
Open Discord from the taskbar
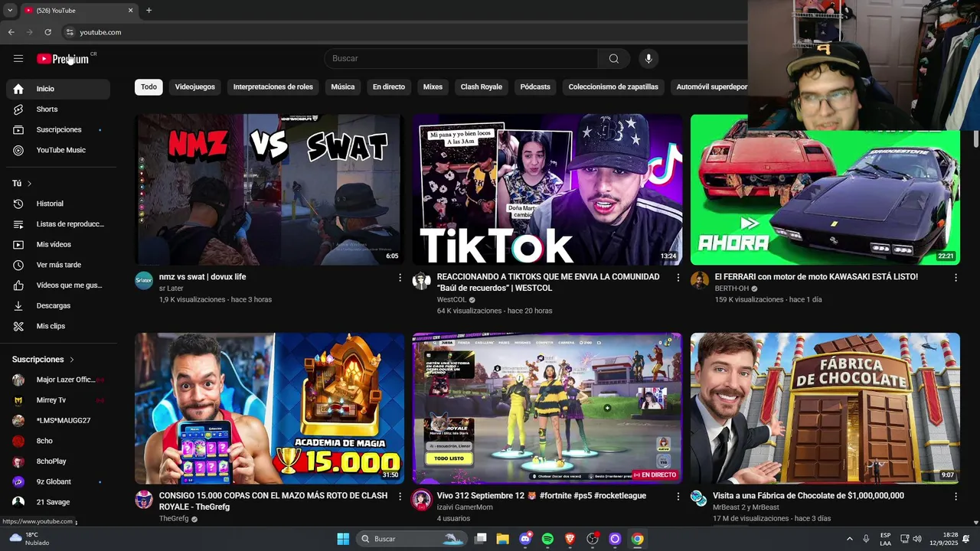coord(525,539)
